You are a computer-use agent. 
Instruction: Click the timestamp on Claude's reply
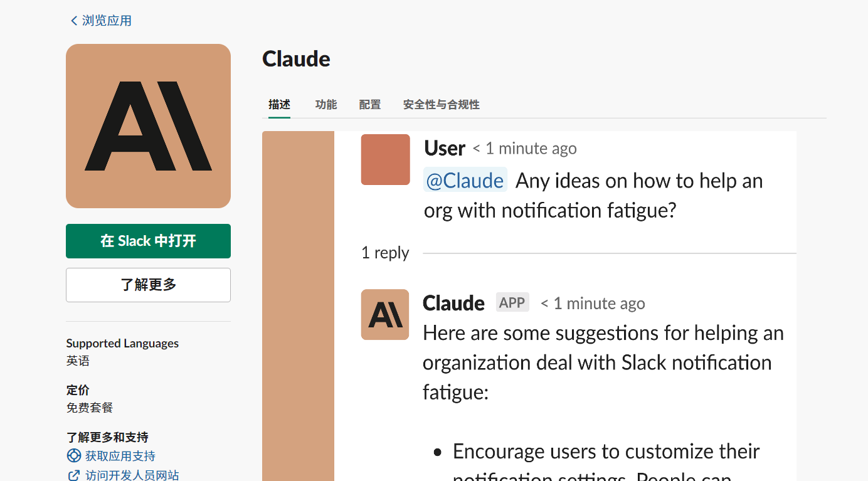pos(593,304)
